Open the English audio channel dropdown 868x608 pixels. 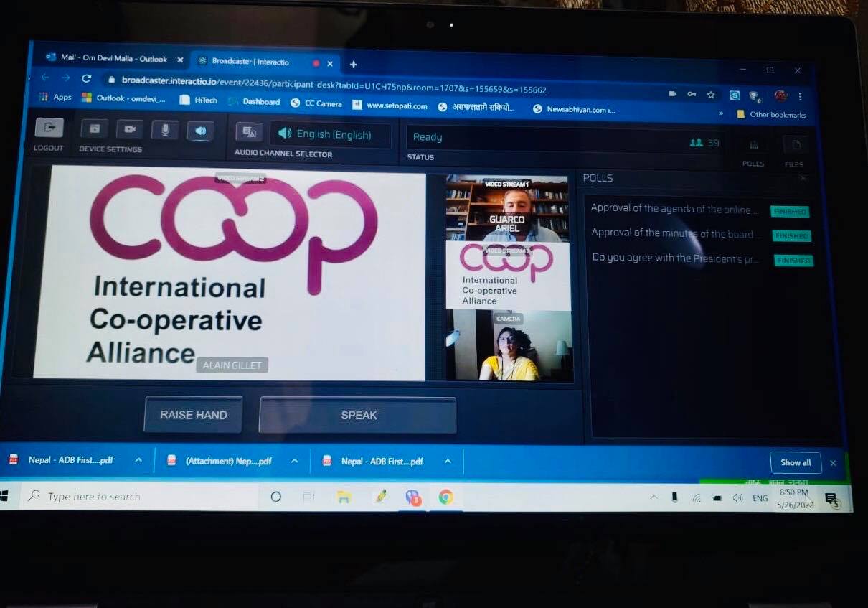(331, 134)
